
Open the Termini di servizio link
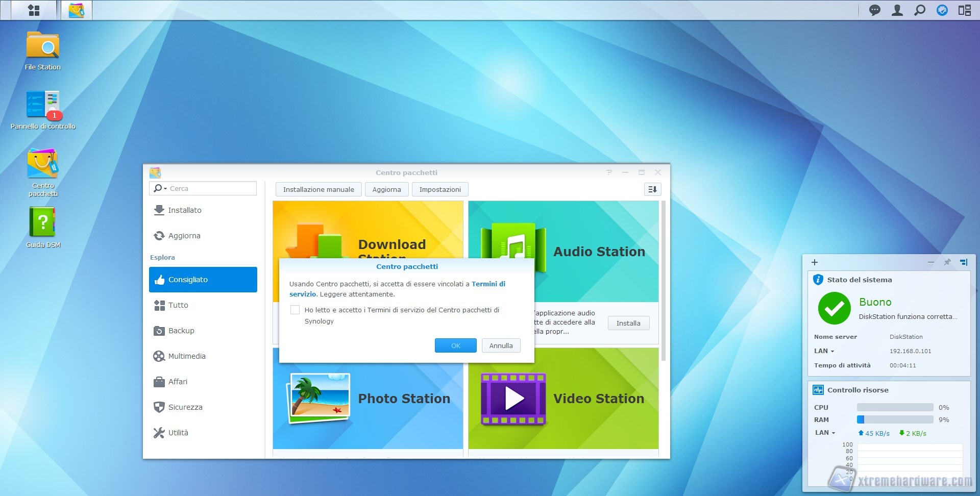coord(488,284)
